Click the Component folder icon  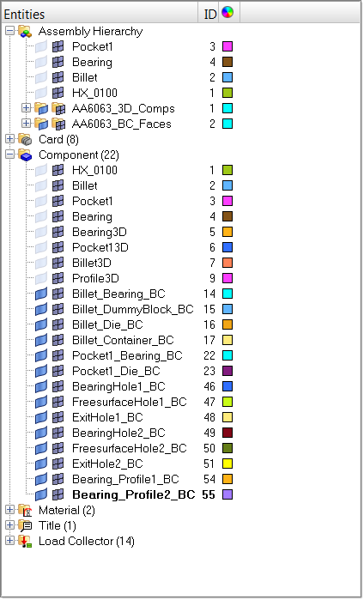(x=25, y=155)
